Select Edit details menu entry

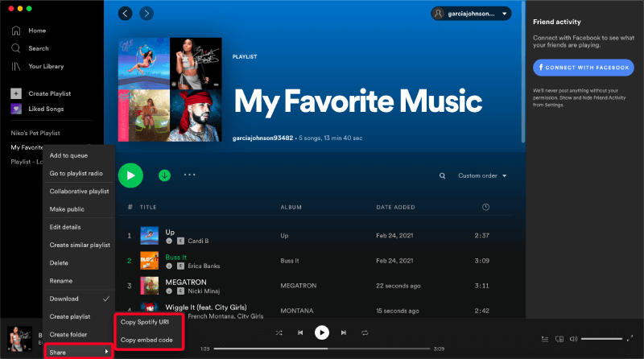click(x=78, y=227)
